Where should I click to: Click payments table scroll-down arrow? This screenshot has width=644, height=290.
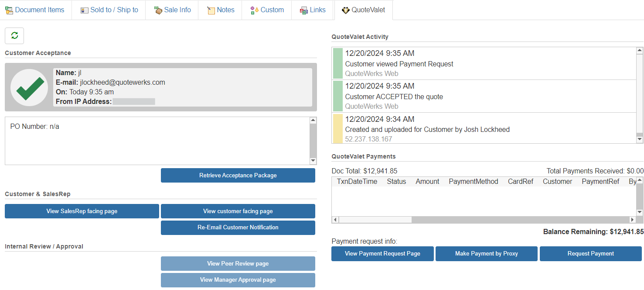640,212
